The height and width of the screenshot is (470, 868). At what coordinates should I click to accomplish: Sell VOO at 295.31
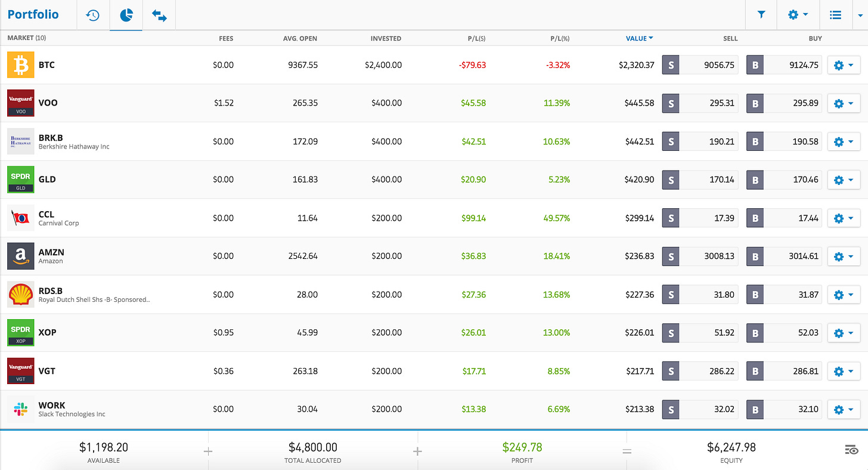pyautogui.click(x=700, y=103)
